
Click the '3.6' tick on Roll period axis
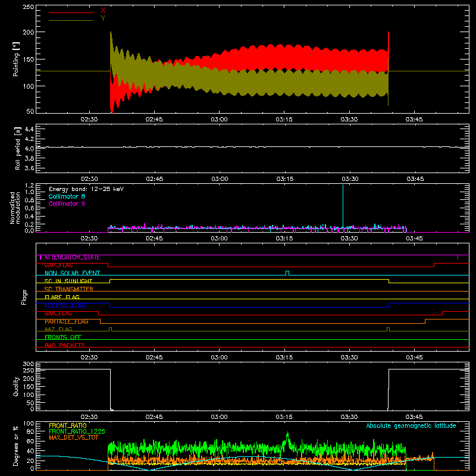(29, 168)
